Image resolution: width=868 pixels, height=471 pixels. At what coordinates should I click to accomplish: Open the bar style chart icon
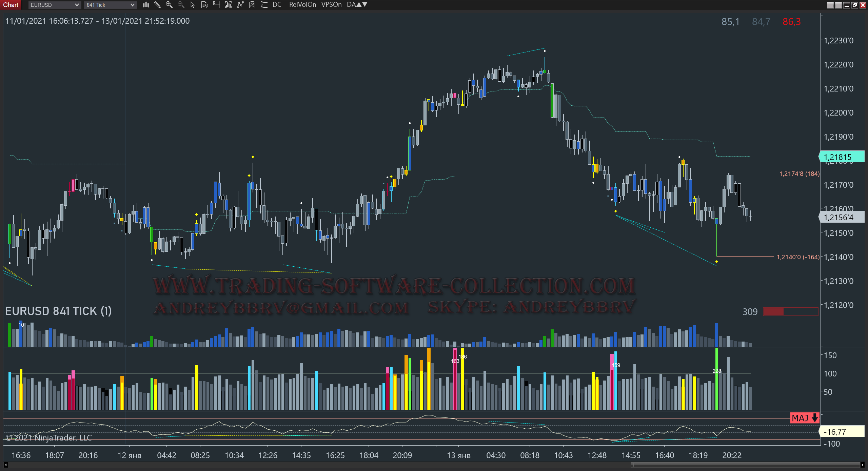pyautogui.click(x=146, y=5)
